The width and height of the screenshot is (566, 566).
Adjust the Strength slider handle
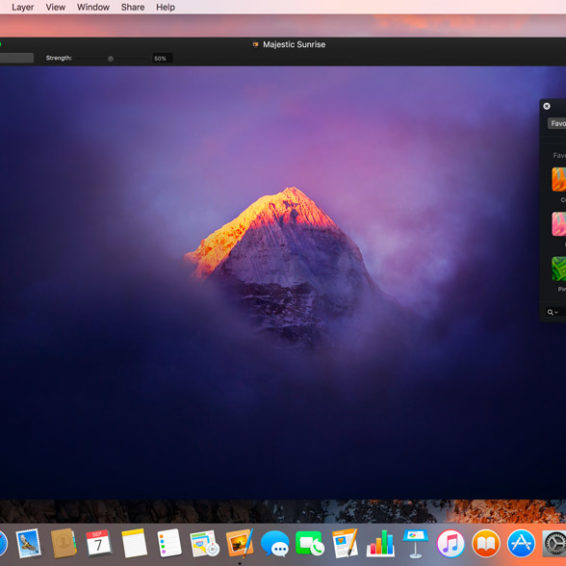point(111,58)
